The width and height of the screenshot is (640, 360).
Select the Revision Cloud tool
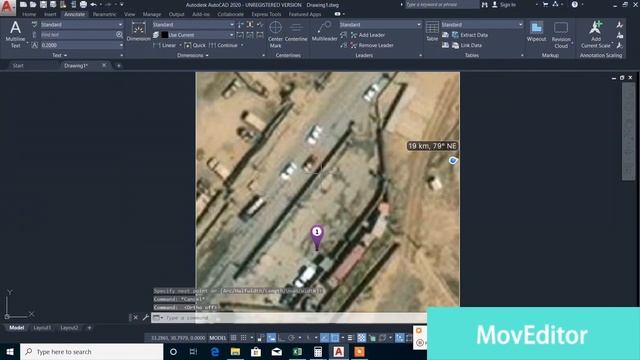pos(561,35)
